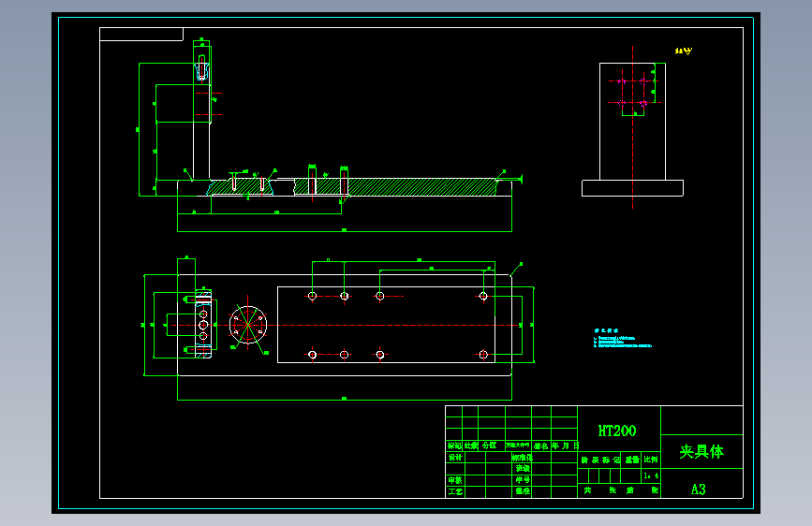Select the 夹具体 drawing title text
Screen dimensions: 812x526
pyautogui.click(x=701, y=451)
